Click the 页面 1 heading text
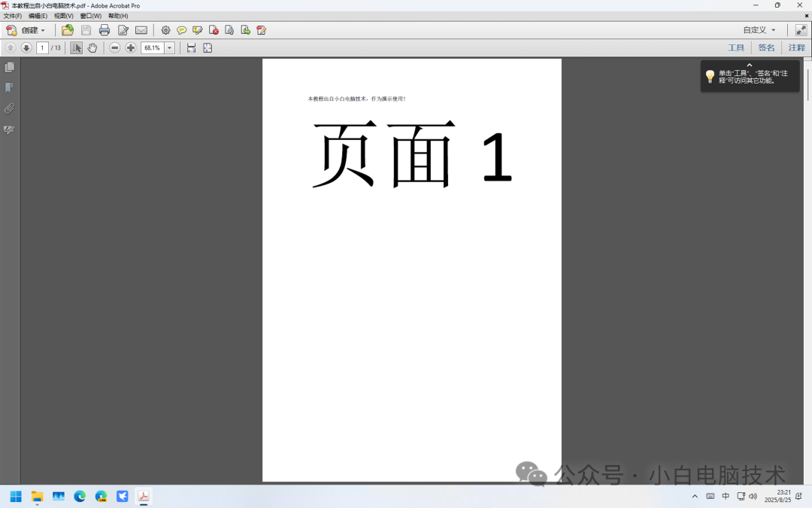 click(x=412, y=154)
